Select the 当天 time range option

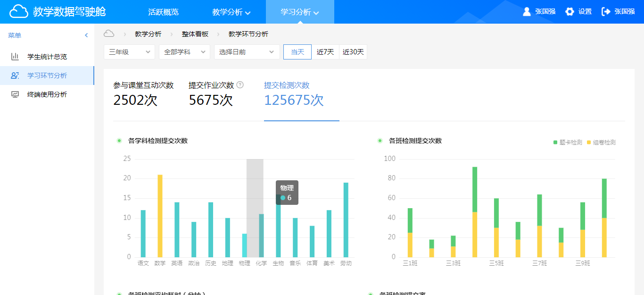297,52
